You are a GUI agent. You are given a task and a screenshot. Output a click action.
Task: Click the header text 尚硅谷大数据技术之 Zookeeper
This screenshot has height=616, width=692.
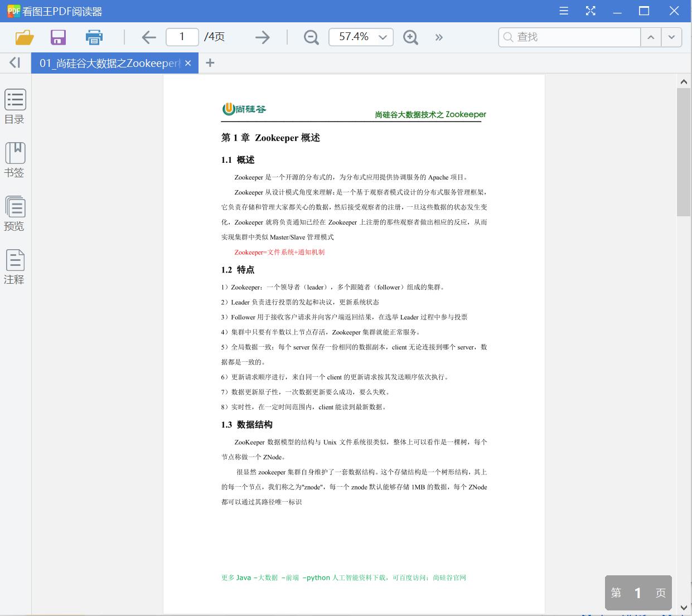pos(430,114)
